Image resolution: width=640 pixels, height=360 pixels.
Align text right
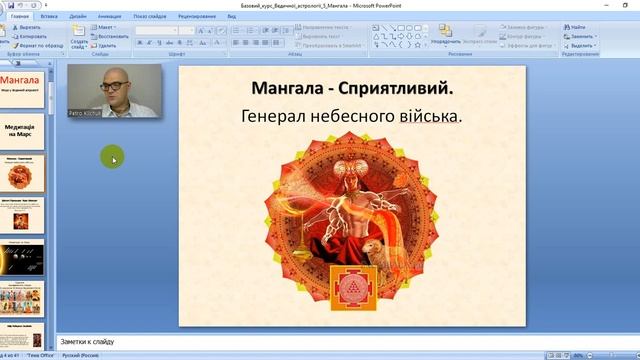(256, 42)
